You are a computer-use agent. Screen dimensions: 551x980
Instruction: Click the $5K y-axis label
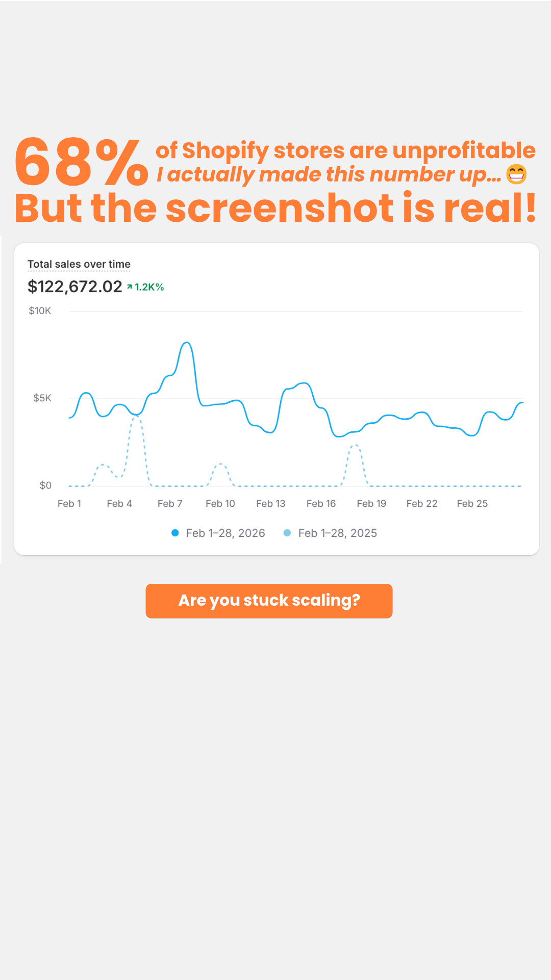point(42,398)
